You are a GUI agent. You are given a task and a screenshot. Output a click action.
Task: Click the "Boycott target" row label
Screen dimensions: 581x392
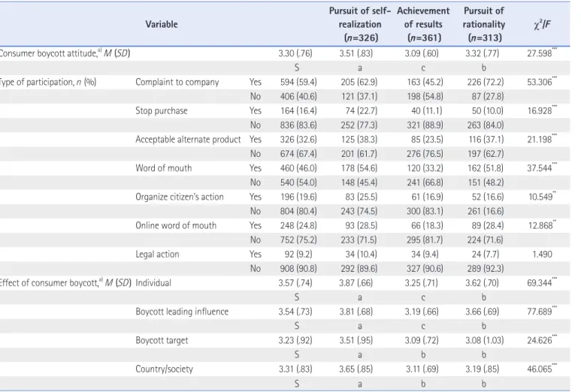pyautogui.click(x=162, y=340)
